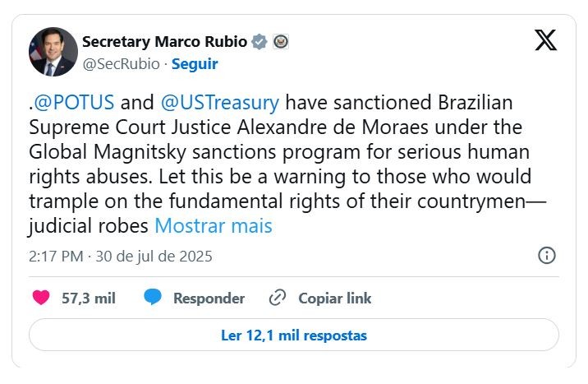Click the Responder label

click(209, 298)
